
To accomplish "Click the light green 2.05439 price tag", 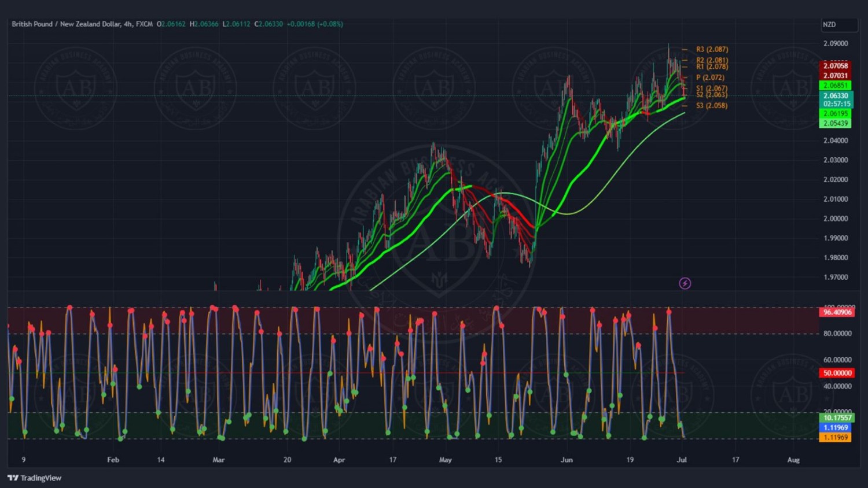I will [836, 123].
